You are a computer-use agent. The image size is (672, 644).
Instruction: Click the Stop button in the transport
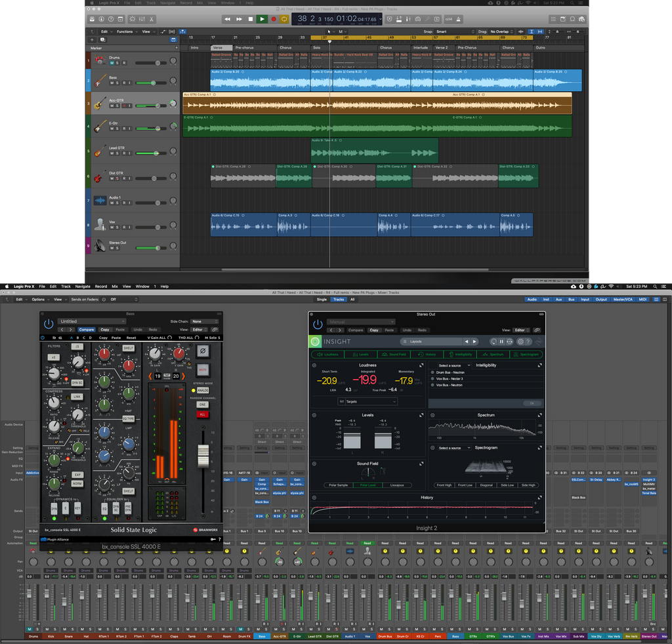point(251,19)
